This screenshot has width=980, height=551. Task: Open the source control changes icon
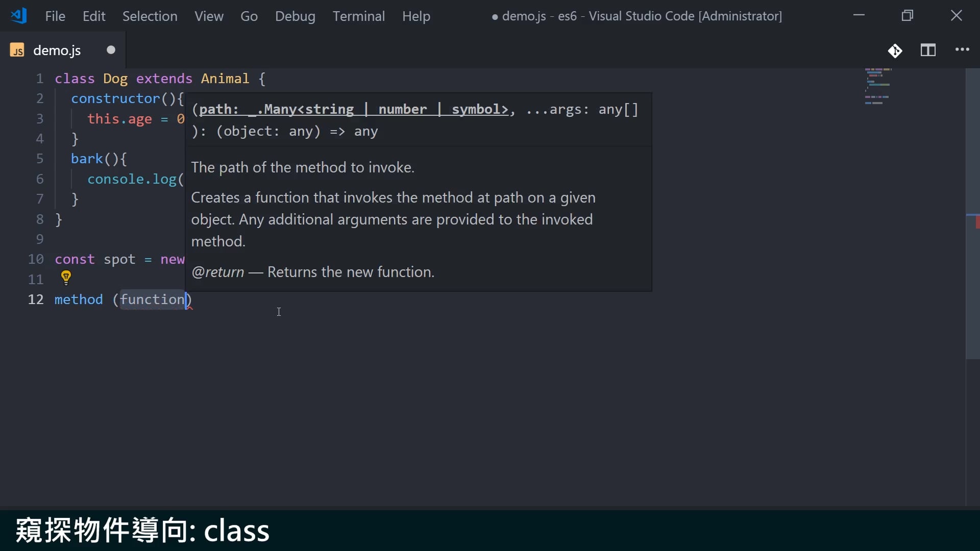click(x=895, y=51)
